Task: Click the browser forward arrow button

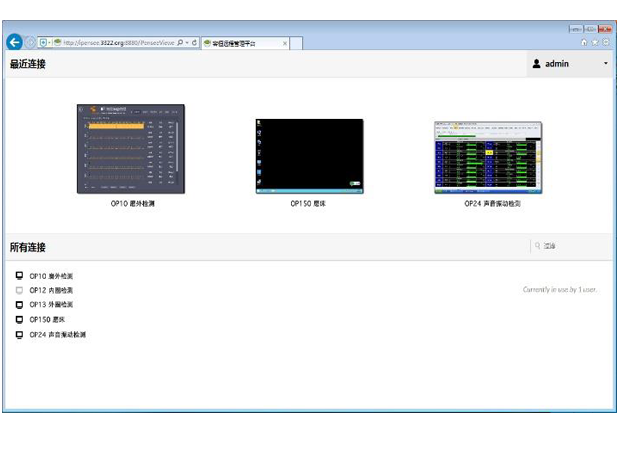Action: point(31,43)
